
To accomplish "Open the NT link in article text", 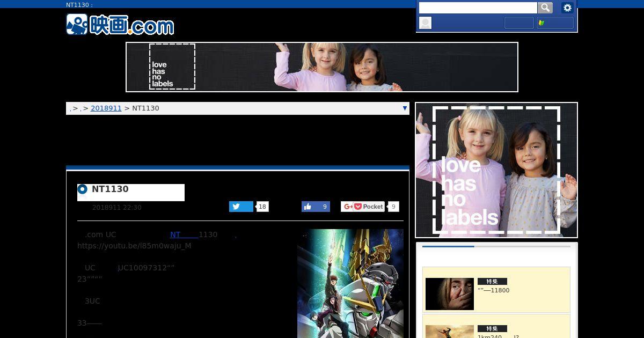I will tap(184, 234).
